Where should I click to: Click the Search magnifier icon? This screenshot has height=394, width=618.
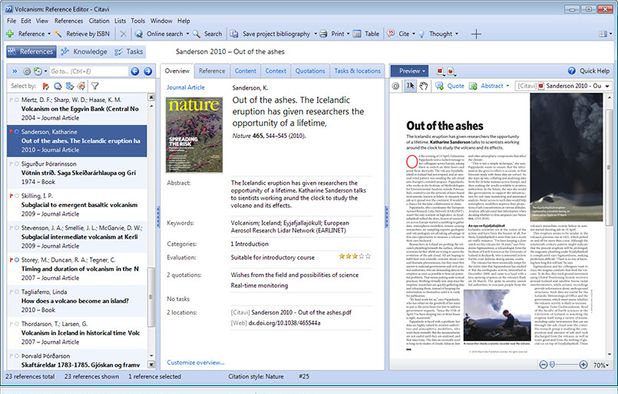tap(196, 34)
